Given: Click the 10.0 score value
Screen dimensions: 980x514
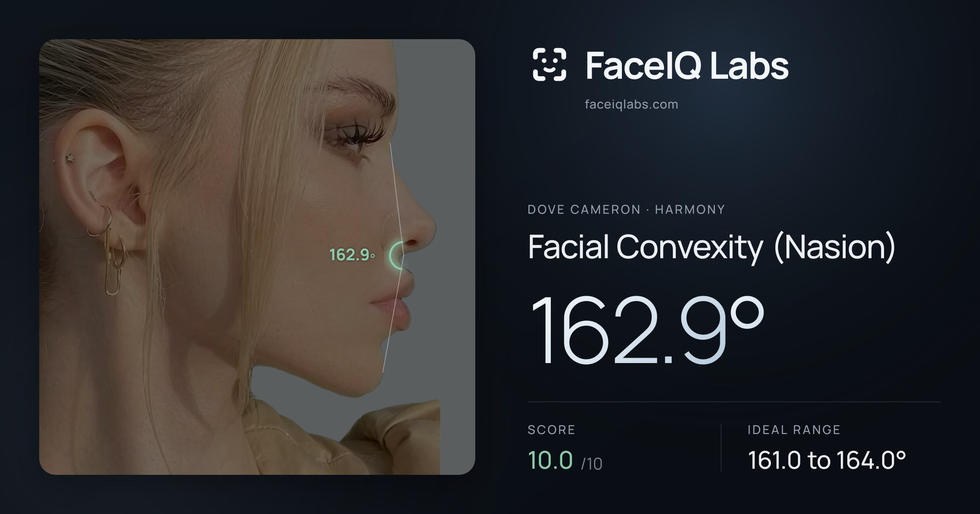Looking at the screenshot, I should pos(550,460).
